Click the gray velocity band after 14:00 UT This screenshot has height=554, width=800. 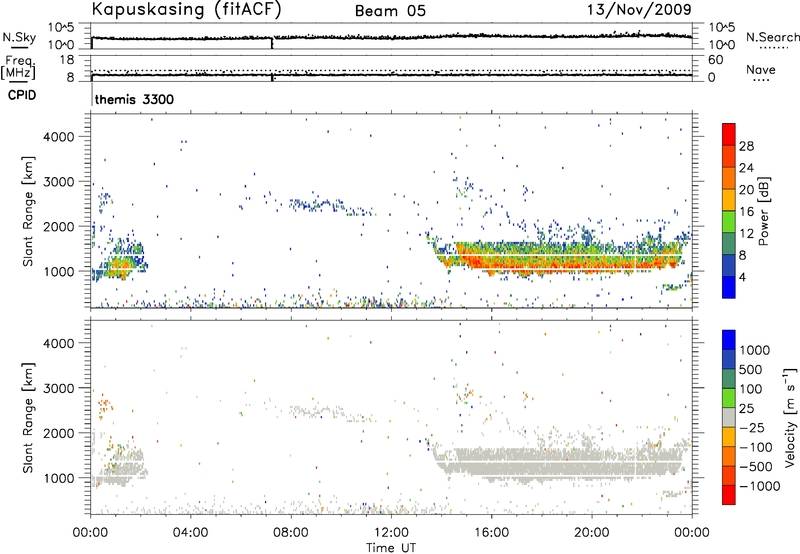click(559, 463)
